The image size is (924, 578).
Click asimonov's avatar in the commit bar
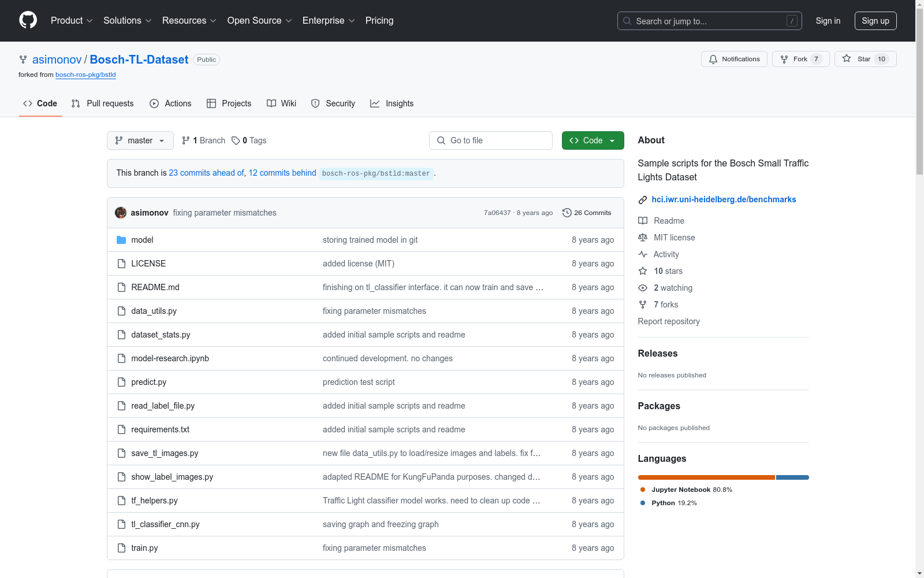coord(121,213)
